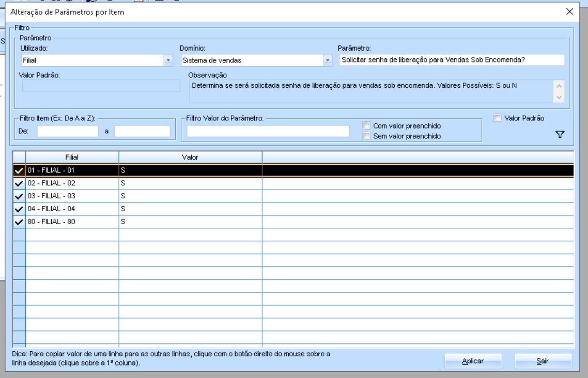Open the 'Domínio' dropdown showing Sistema de vendas
The width and height of the screenshot is (588, 378).
pyautogui.click(x=327, y=60)
